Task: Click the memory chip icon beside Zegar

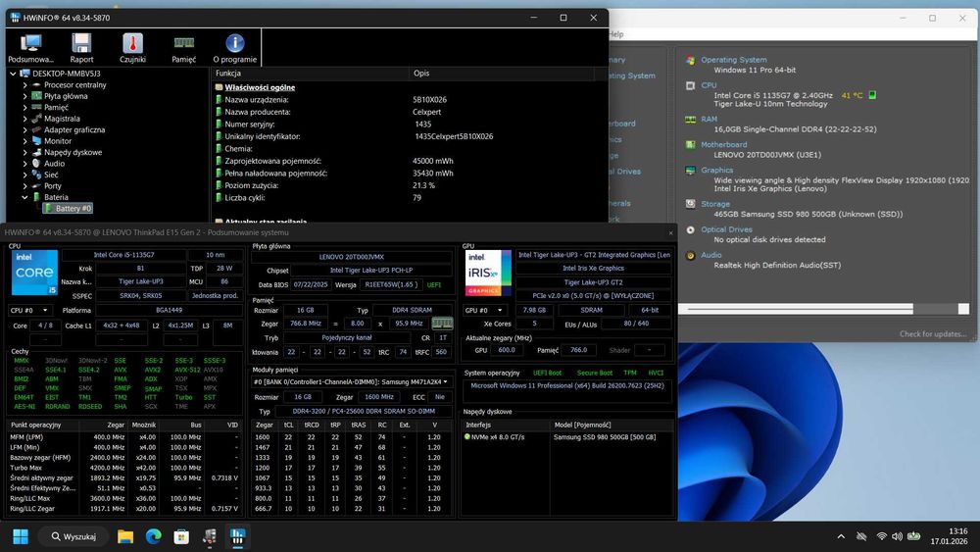Action: 442,324
